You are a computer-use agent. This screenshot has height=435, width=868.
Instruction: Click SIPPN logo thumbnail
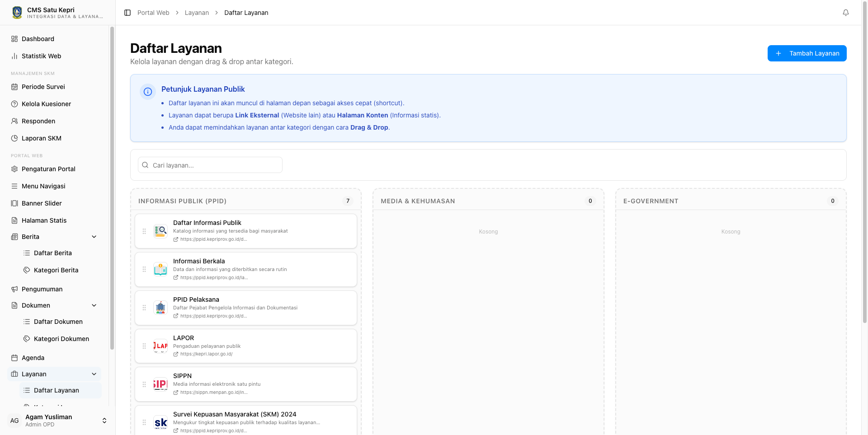click(x=160, y=384)
